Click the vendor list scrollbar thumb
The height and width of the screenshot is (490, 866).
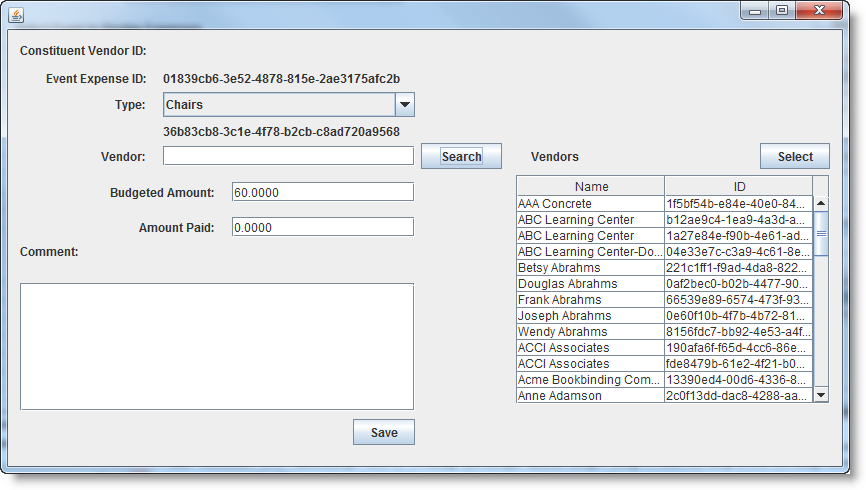click(821, 233)
